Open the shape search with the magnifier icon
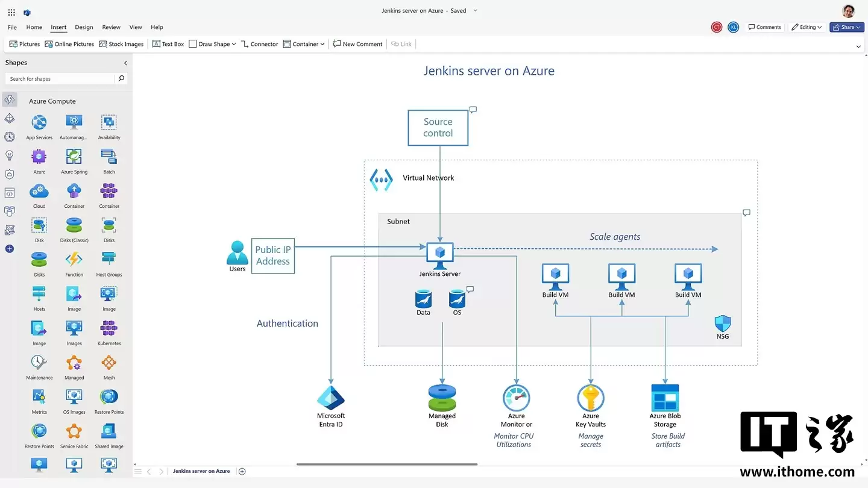Screen dimensions: 868x488 121,78
